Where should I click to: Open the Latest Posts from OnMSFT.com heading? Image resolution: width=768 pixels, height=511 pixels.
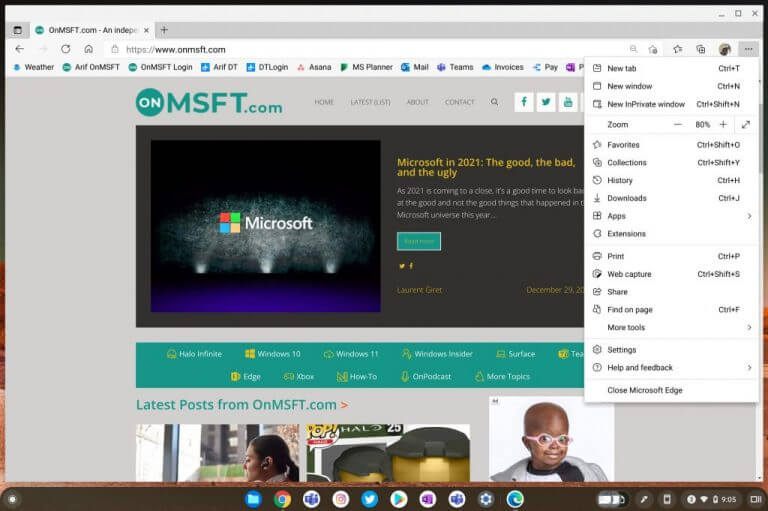click(242, 405)
